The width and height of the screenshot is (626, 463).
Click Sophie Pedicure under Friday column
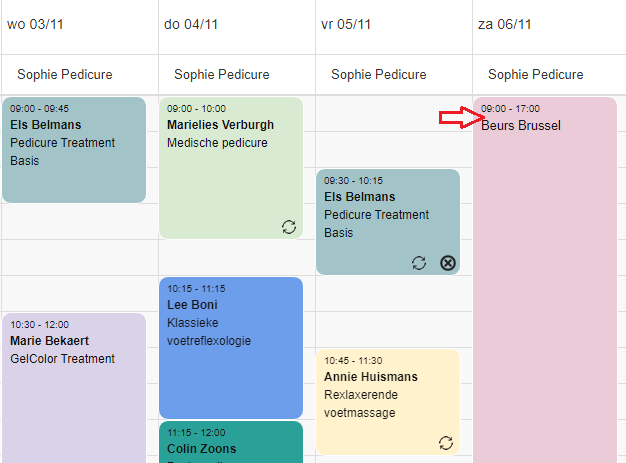[x=378, y=75]
